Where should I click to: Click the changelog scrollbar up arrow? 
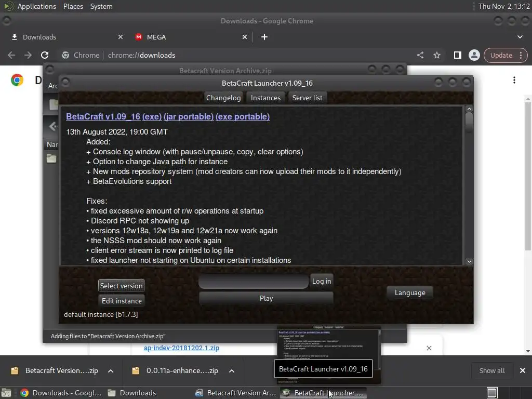click(469, 109)
